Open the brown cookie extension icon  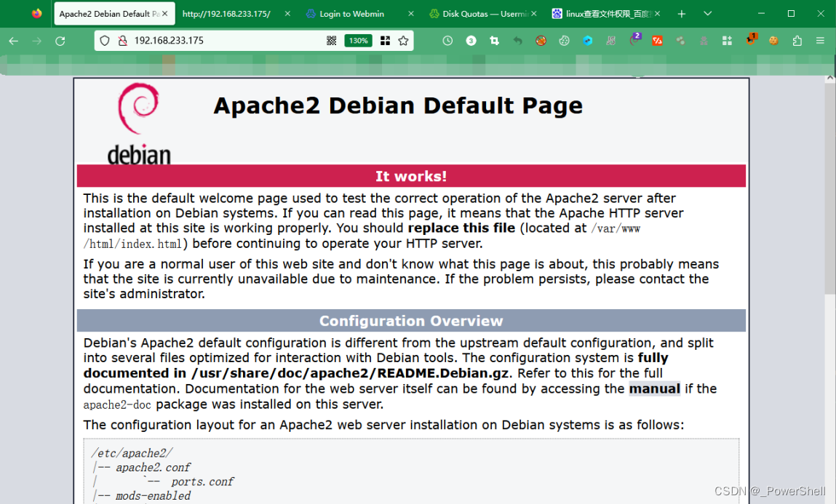[773, 41]
